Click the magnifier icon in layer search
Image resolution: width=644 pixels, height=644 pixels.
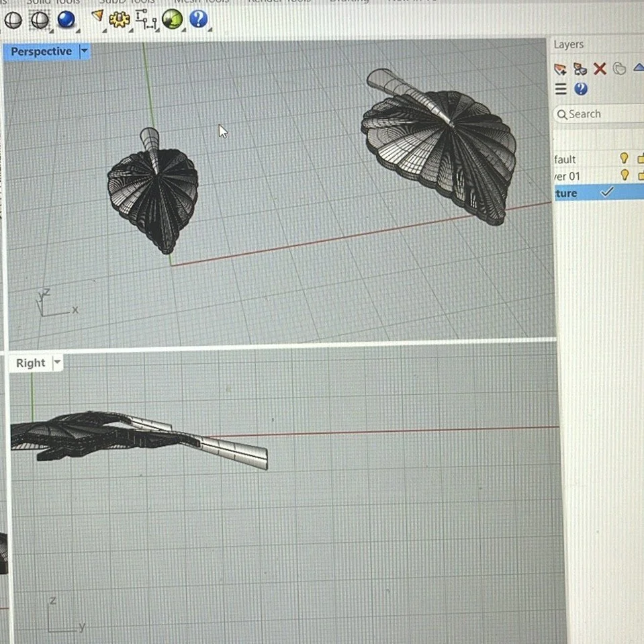tap(562, 115)
